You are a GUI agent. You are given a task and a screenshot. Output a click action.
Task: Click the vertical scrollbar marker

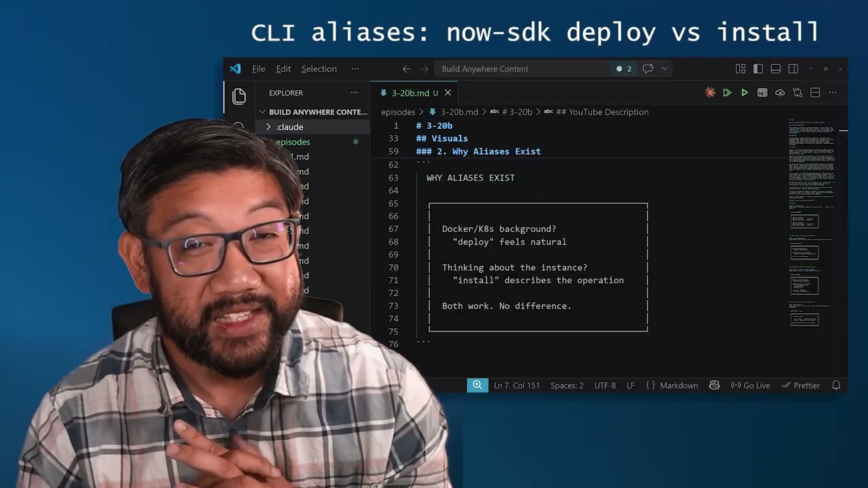pyautogui.click(x=843, y=130)
